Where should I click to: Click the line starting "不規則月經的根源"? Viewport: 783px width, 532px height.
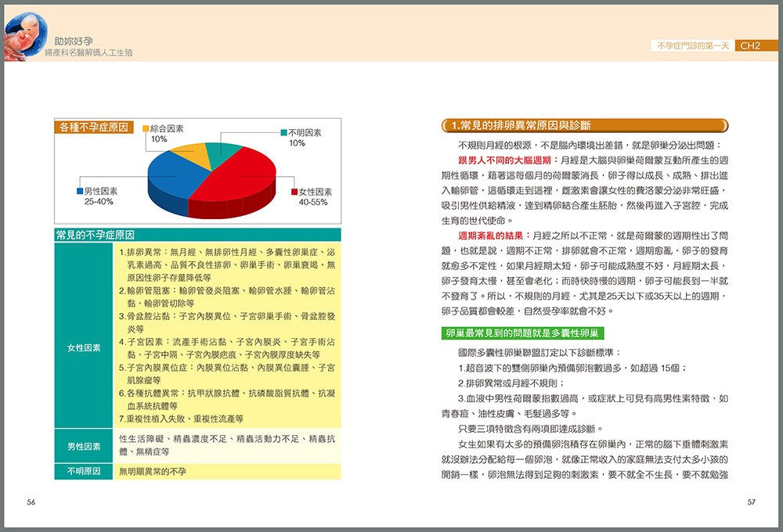click(590, 146)
